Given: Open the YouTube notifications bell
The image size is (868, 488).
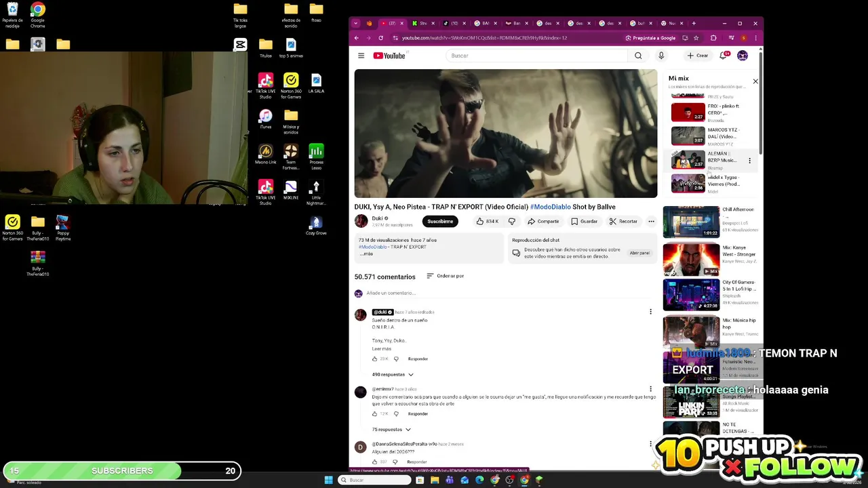Looking at the screenshot, I should [x=724, y=56].
